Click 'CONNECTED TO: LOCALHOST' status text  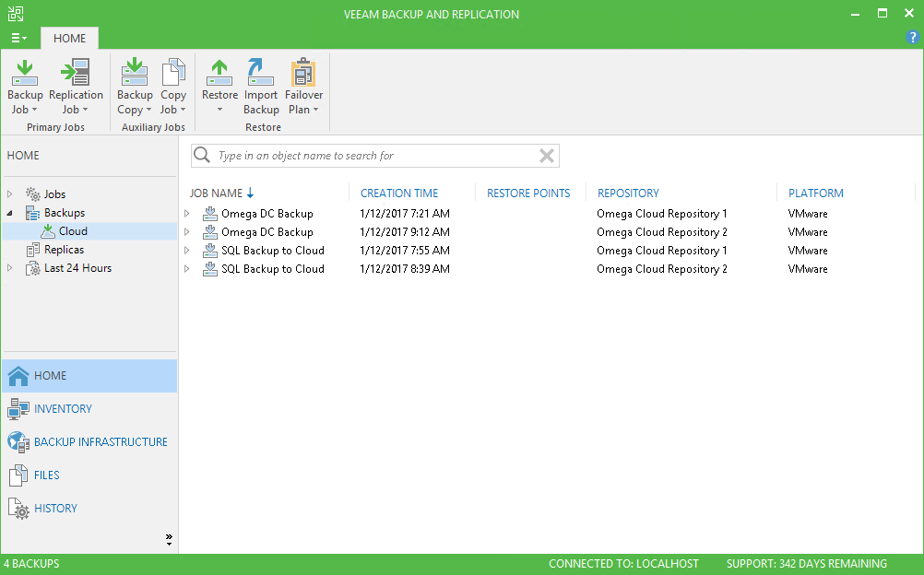click(x=623, y=564)
